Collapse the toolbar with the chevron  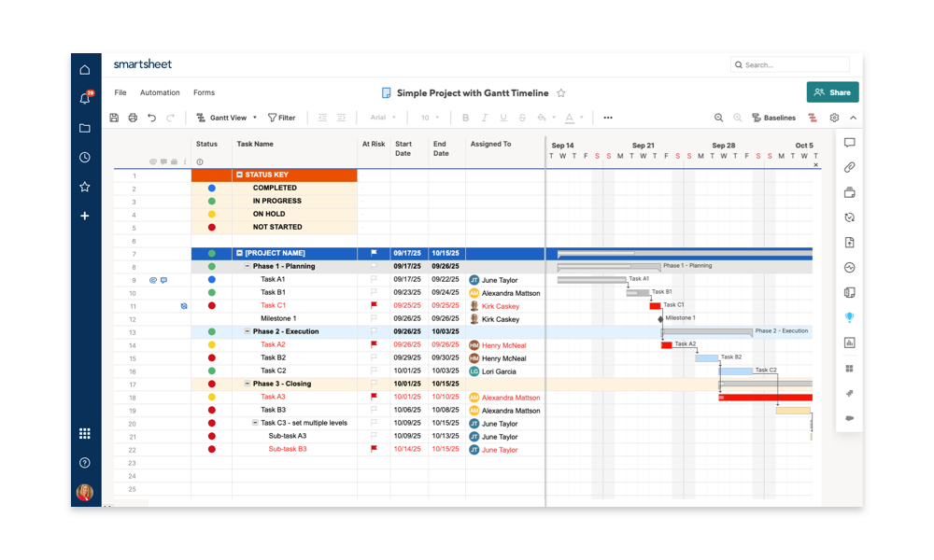[x=853, y=118]
